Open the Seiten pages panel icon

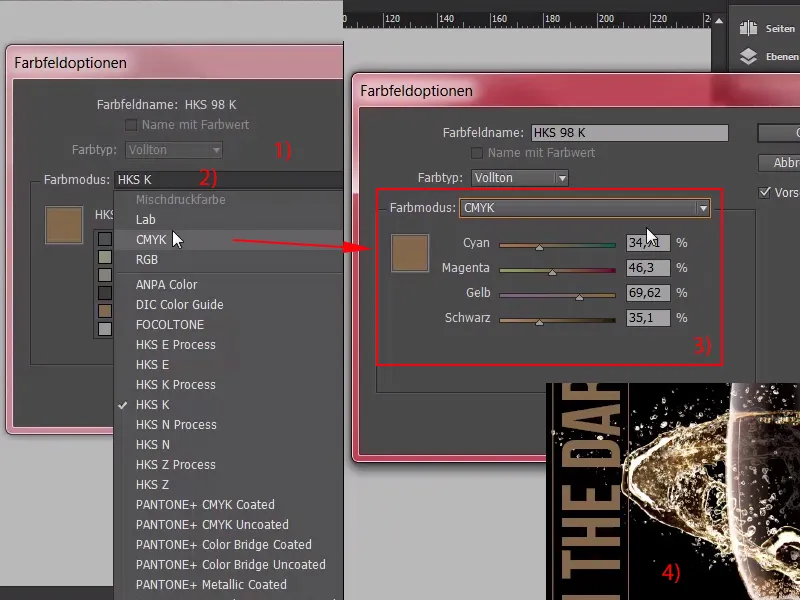[x=748, y=28]
